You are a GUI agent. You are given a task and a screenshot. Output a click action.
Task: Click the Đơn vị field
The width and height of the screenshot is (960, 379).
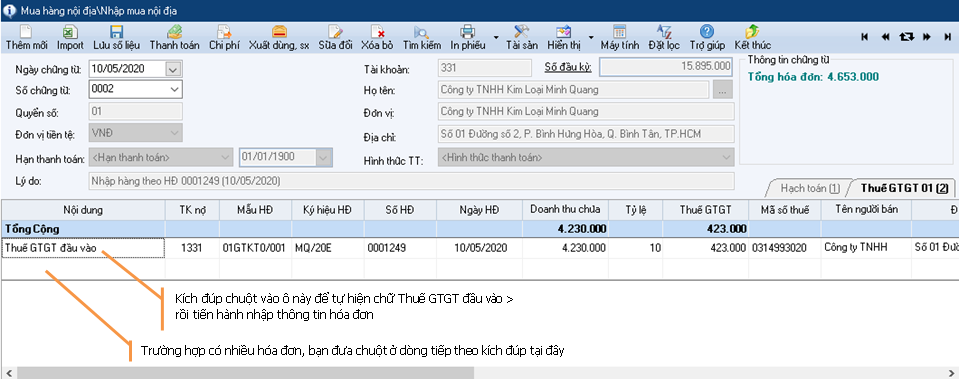pos(586,111)
